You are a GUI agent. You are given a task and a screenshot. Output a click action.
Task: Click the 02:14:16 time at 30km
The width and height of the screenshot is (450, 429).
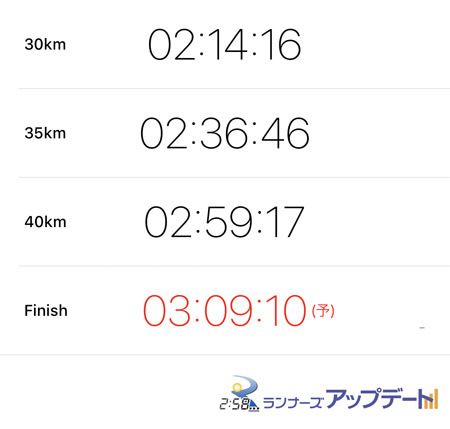[225, 44]
